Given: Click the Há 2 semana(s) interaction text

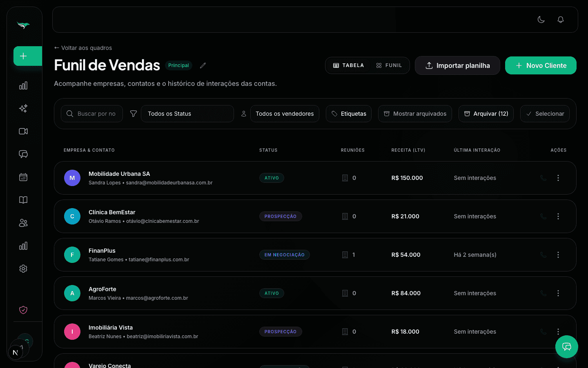Looking at the screenshot, I should pos(475,255).
